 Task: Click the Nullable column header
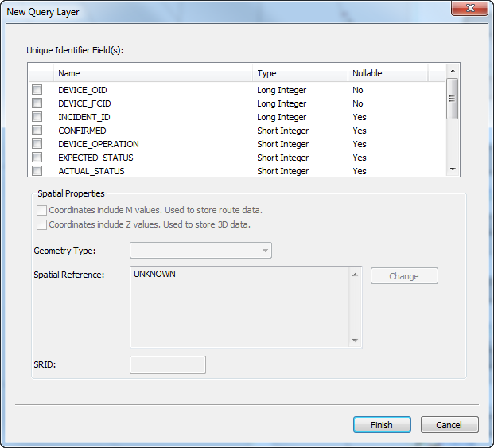point(387,73)
